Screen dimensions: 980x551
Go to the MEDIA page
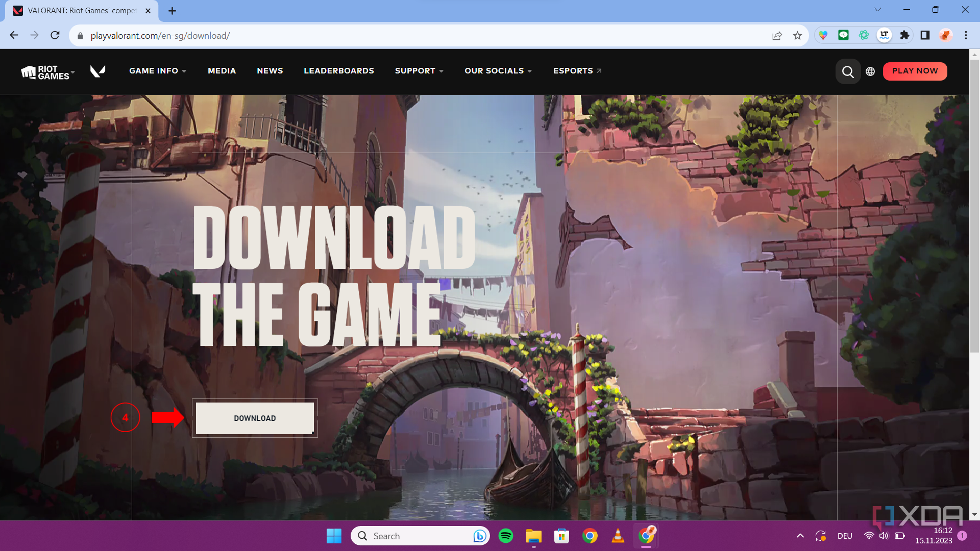tap(222, 71)
